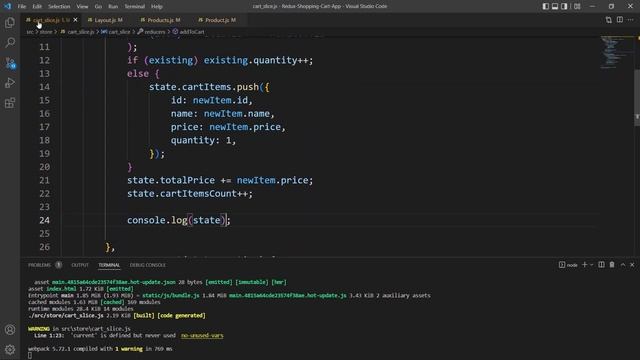Switch to the Debug Console tab
This screenshot has height=360, width=640.
point(148,265)
